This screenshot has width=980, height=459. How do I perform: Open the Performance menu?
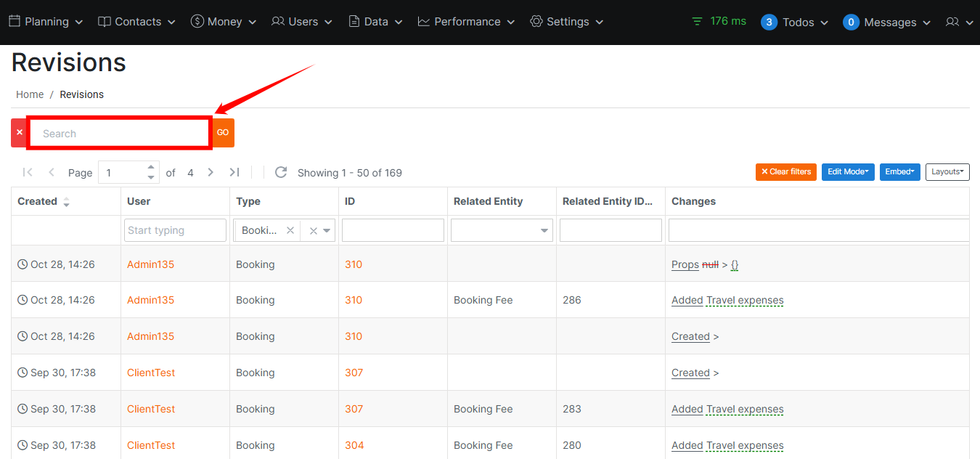coord(466,22)
